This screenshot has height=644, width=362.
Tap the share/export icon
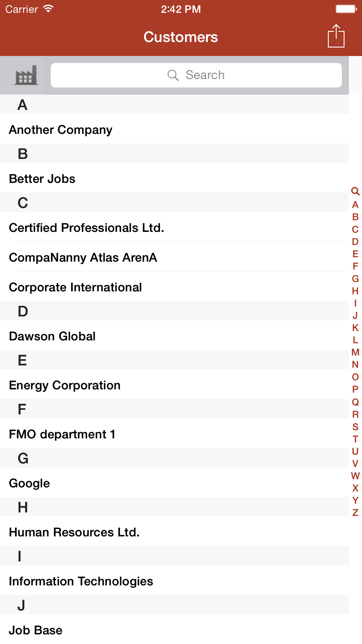(x=336, y=36)
